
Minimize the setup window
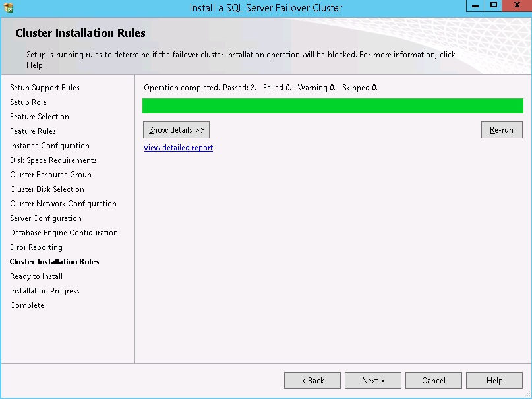(x=475, y=6)
